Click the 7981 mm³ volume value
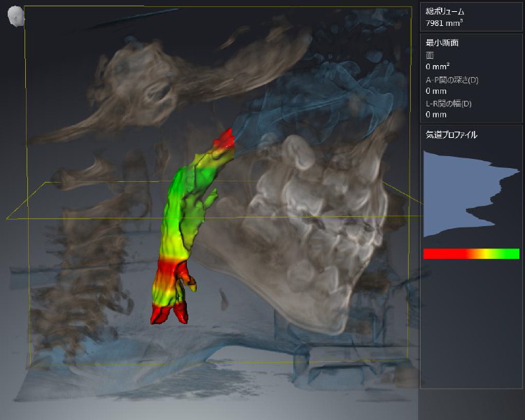The width and height of the screenshot is (525, 420). click(x=444, y=23)
